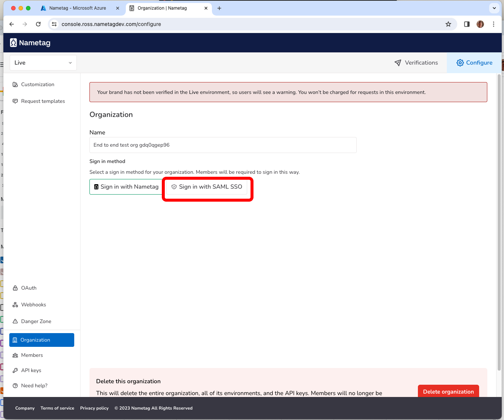The width and height of the screenshot is (504, 420).
Task: Click the API keys key icon
Action: click(x=15, y=370)
